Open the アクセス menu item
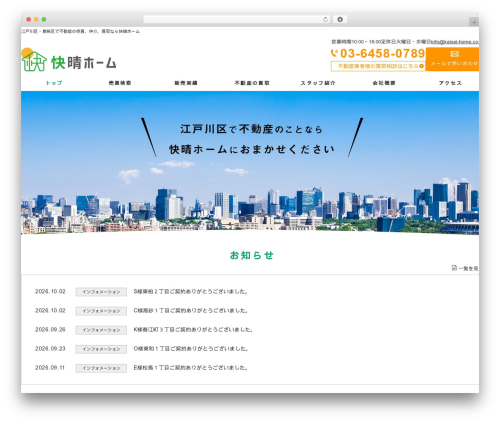The width and height of the screenshot is (500, 423). 450,83
